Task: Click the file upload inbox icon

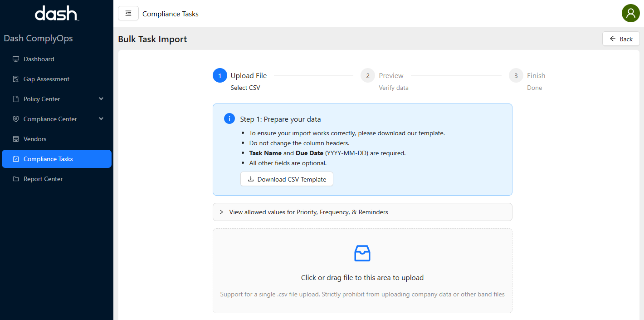Action: pyautogui.click(x=362, y=253)
